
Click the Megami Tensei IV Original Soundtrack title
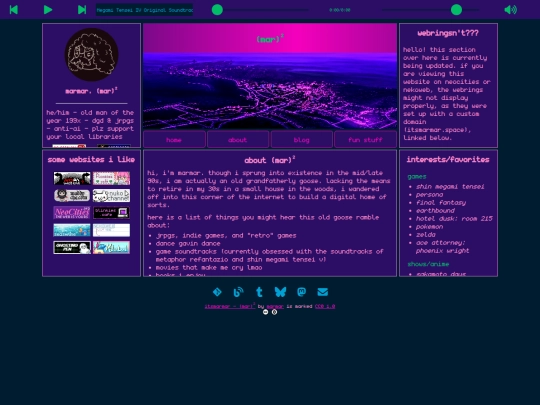(144, 10)
